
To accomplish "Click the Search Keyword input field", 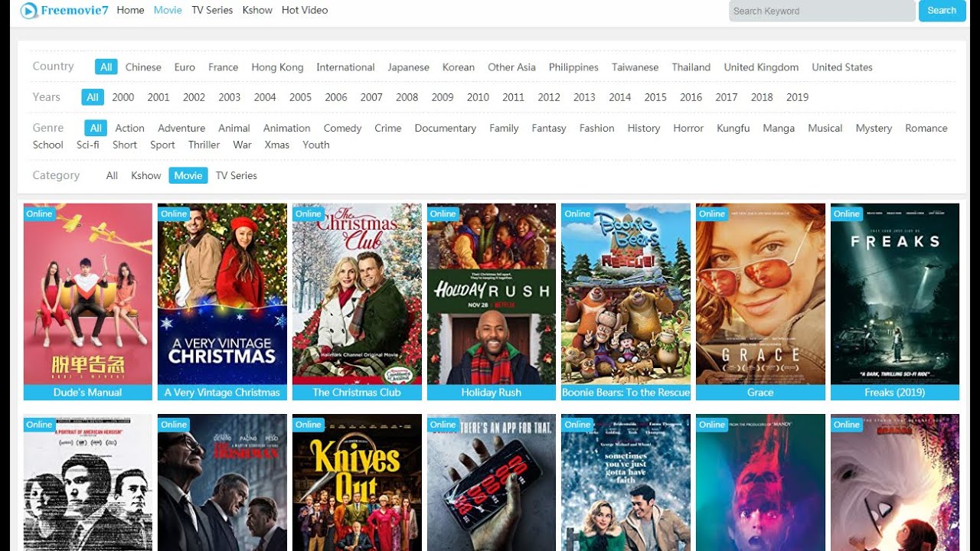I will (x=822, y=11).
